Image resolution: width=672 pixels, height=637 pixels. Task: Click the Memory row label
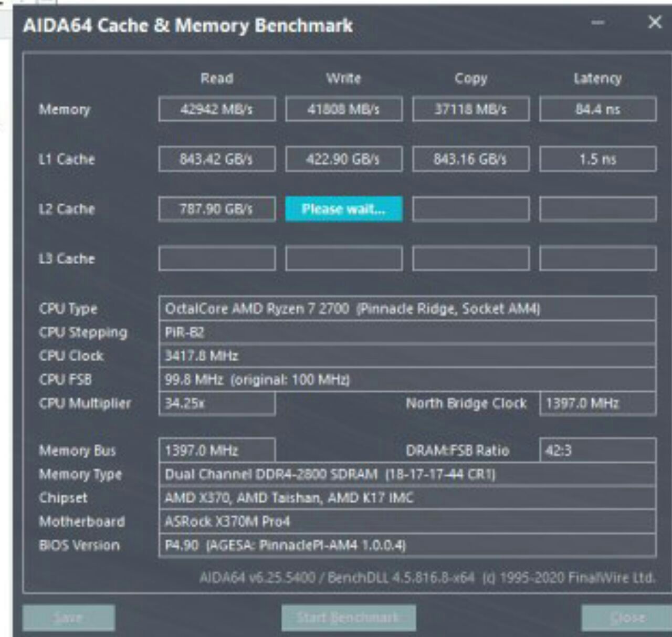(65, 109)
